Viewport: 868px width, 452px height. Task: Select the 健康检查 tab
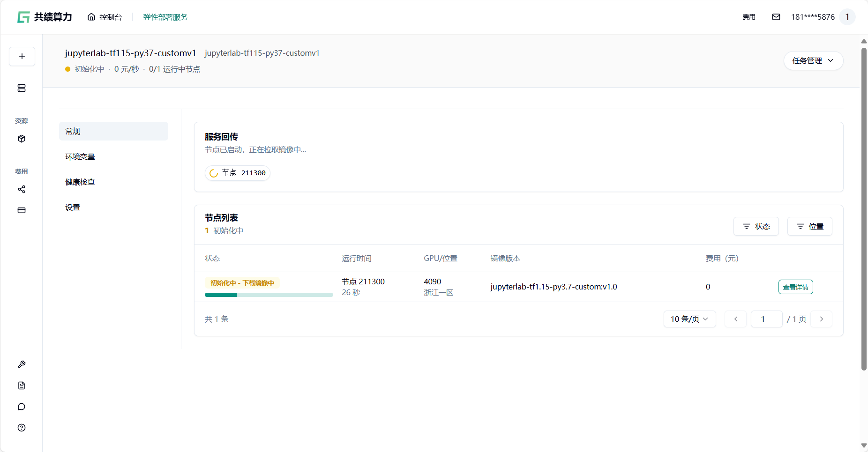[x=80, y=182]
